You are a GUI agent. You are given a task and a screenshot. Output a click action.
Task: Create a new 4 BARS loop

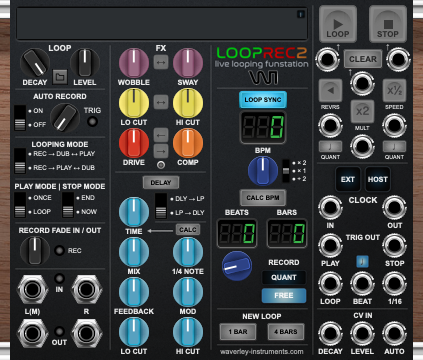click(286, 332)
